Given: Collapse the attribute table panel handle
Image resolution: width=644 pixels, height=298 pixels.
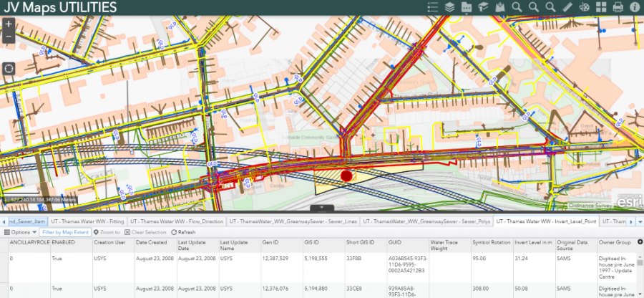Looking at the screenshot, I should [322, 208].
